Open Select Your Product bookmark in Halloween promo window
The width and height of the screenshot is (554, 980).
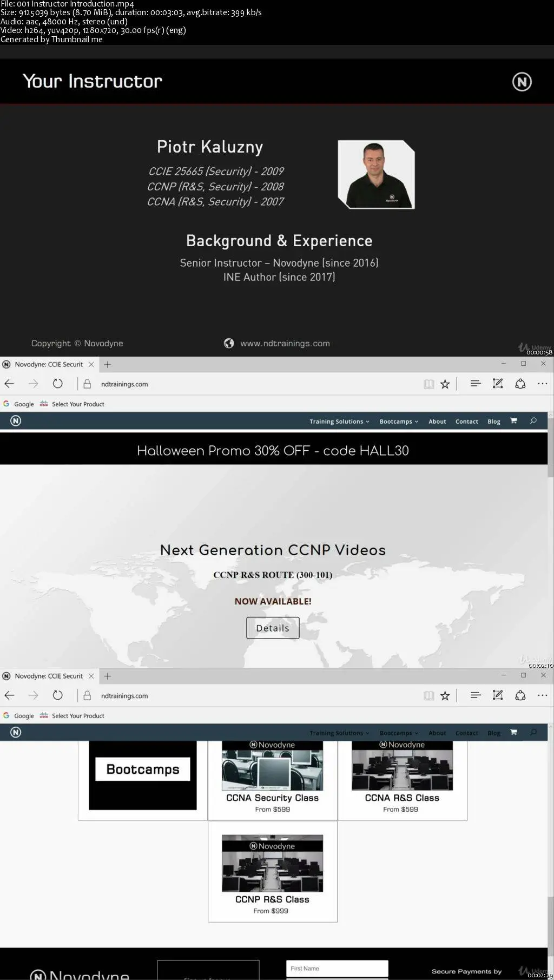click(x=72, y=404)
